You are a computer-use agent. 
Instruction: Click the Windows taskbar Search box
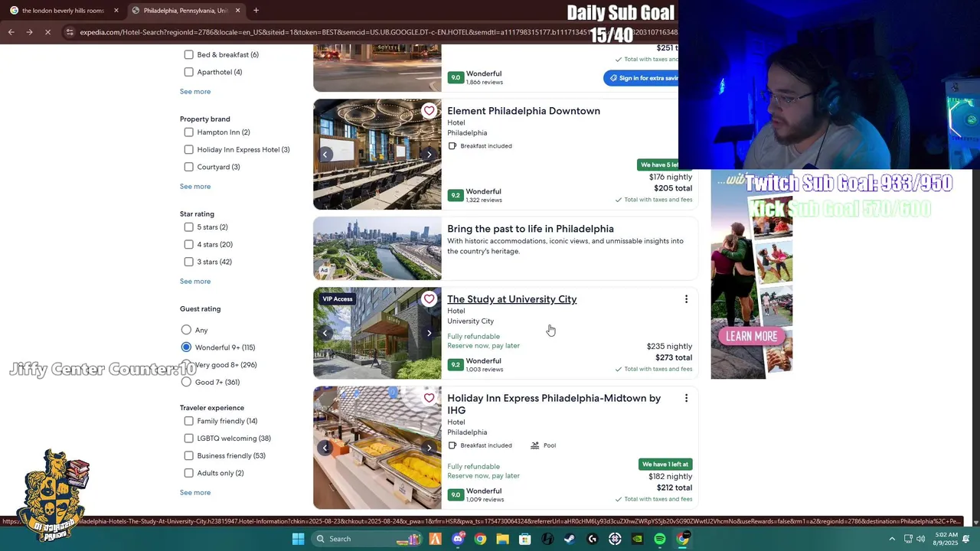(367, 539)
